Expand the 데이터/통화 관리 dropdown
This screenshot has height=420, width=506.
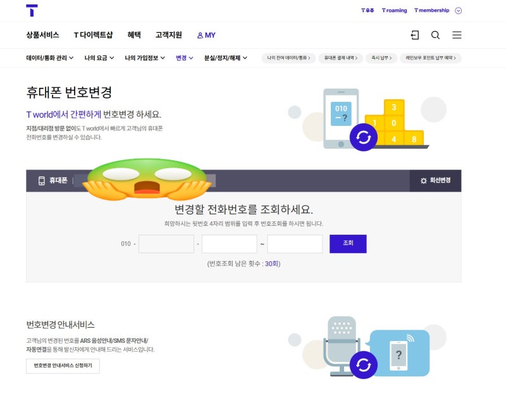pos(50,58)
